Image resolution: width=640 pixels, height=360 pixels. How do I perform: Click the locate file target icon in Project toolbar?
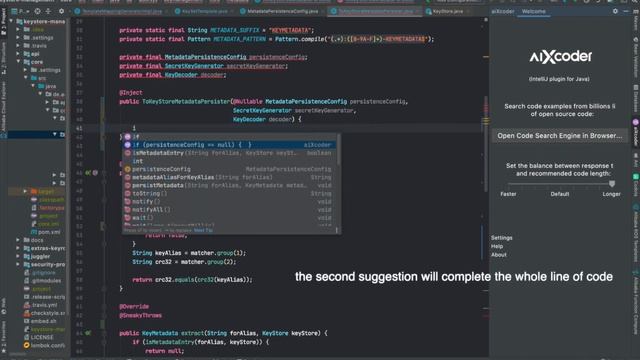[x=38, y=11]
